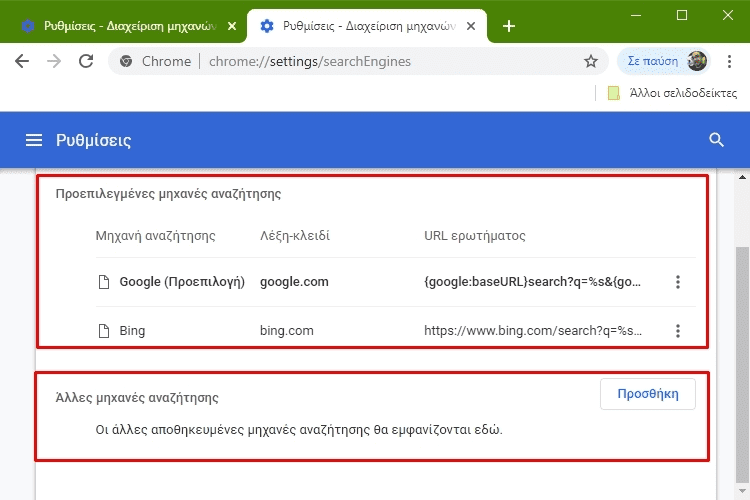Open a new tab with the plus button
The height and width of the screenshot is (500, 750).
(x=509, y=26)
